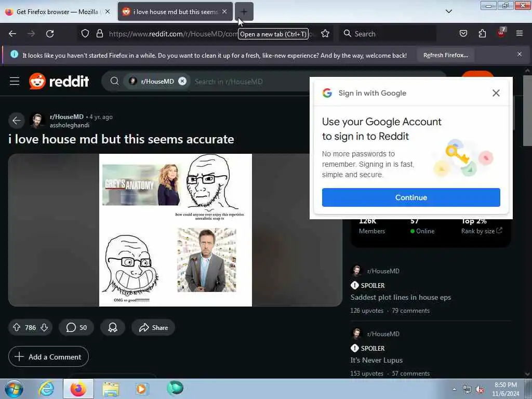View site security lock information
Screen dimensions: 532x399
pos(99,34)
